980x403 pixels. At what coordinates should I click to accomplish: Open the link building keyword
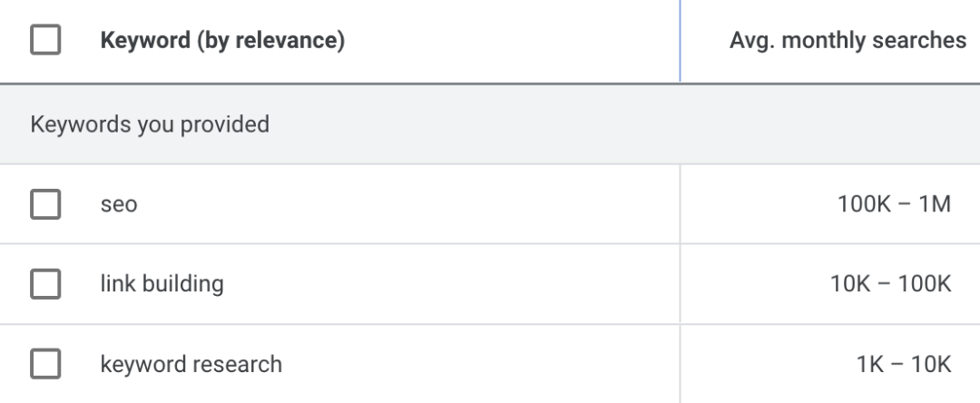click(x=162, y=284)
